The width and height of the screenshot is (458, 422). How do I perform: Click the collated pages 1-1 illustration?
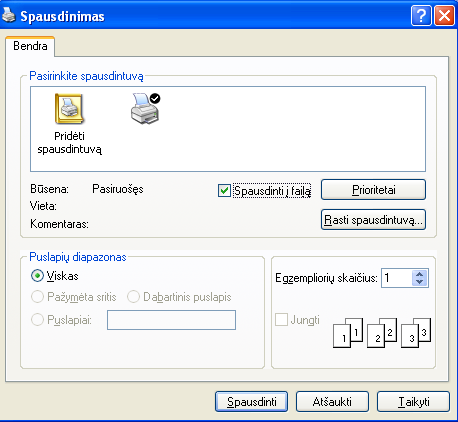pos(348,332)
